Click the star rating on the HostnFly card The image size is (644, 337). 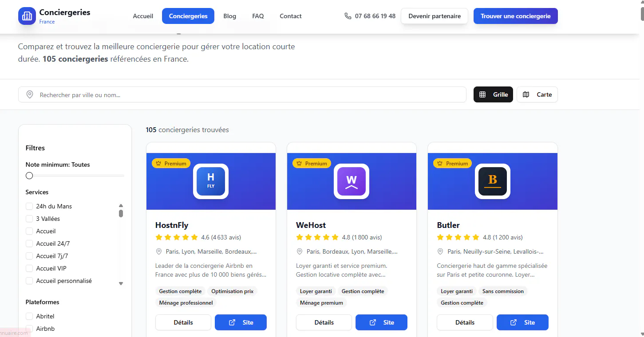click(177, 237)
